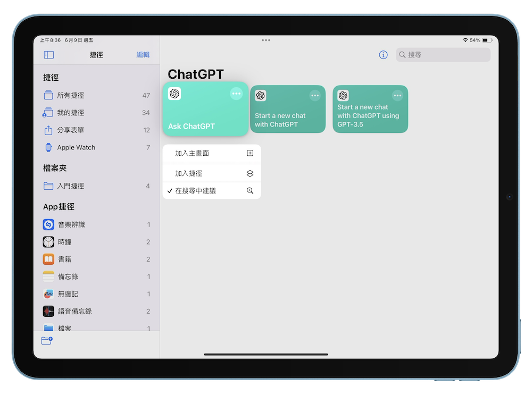Tap the home indicator bar
This screenshot has width=532, height=394.
click(x=266, y=354)
